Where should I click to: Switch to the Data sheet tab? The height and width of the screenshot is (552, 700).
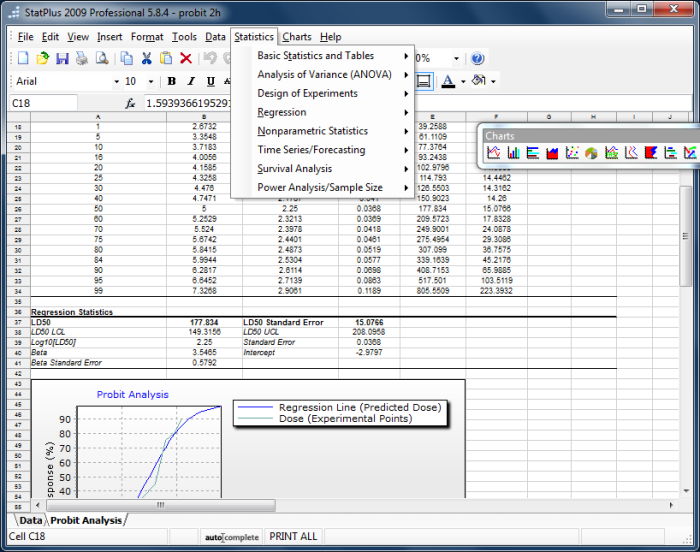point(31,520)
